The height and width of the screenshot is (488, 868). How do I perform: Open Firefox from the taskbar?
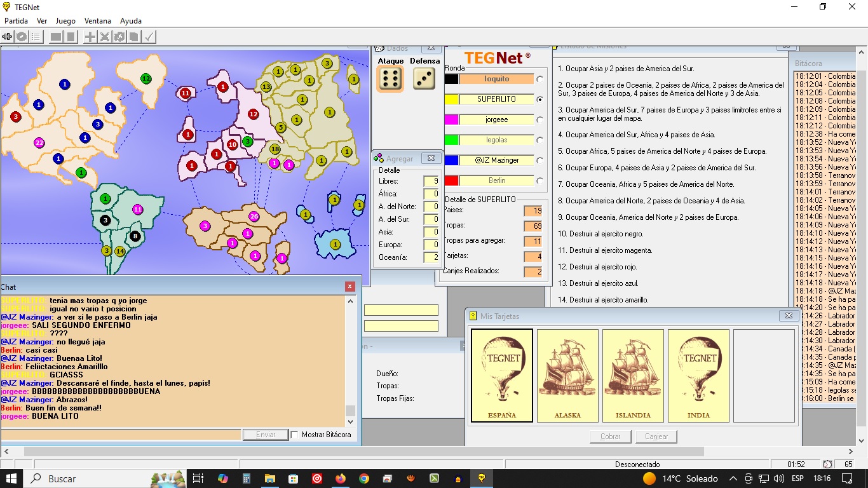(340, 478)
